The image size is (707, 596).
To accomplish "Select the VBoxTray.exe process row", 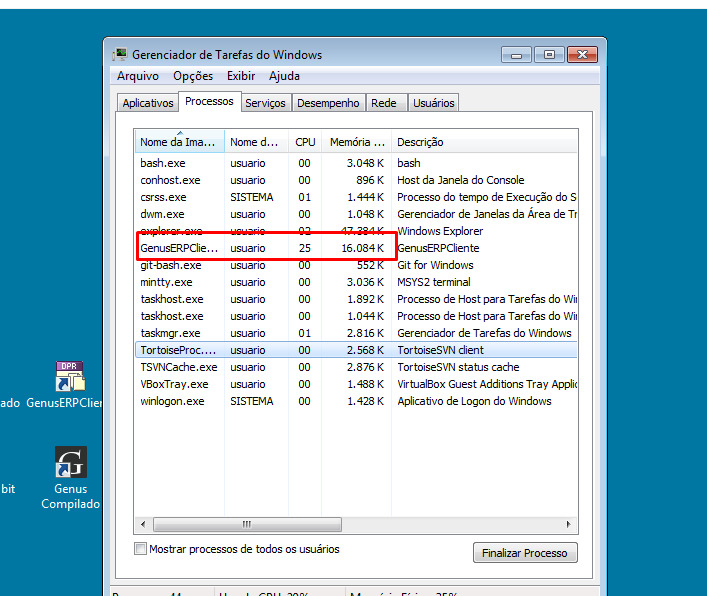I will pos(356,384).
